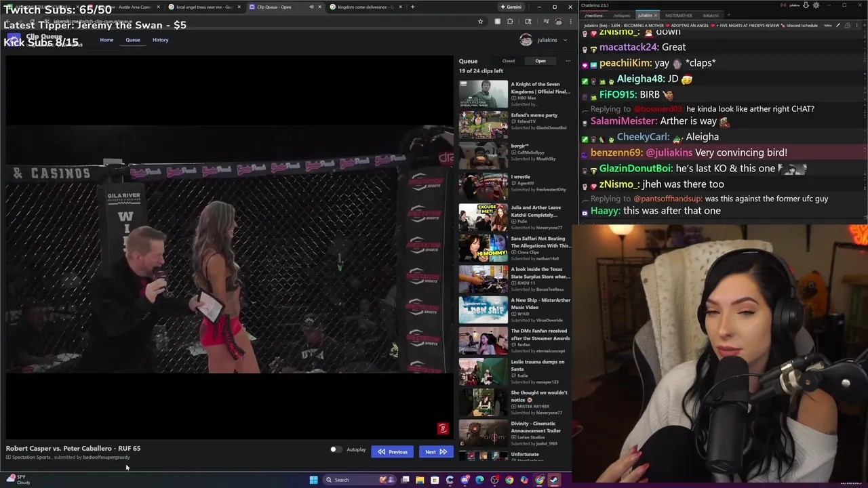
Task: Switch queue state to Closed
Action: pyautogui.click(x=508, y=61)
